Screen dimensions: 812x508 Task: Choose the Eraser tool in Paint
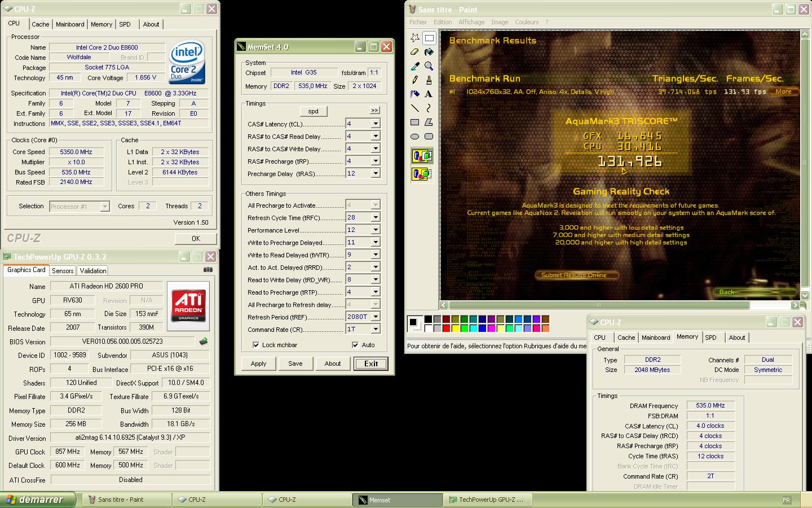(415, 52)
